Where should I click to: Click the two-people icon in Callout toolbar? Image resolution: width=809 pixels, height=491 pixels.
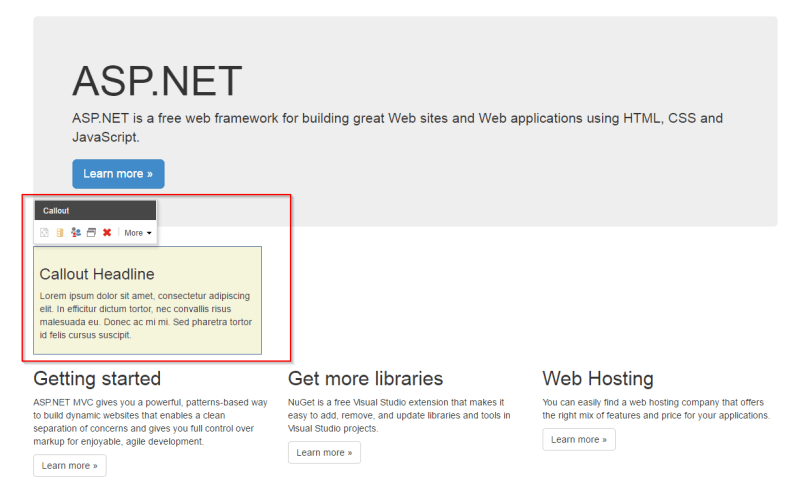click(x=76, y=233)
